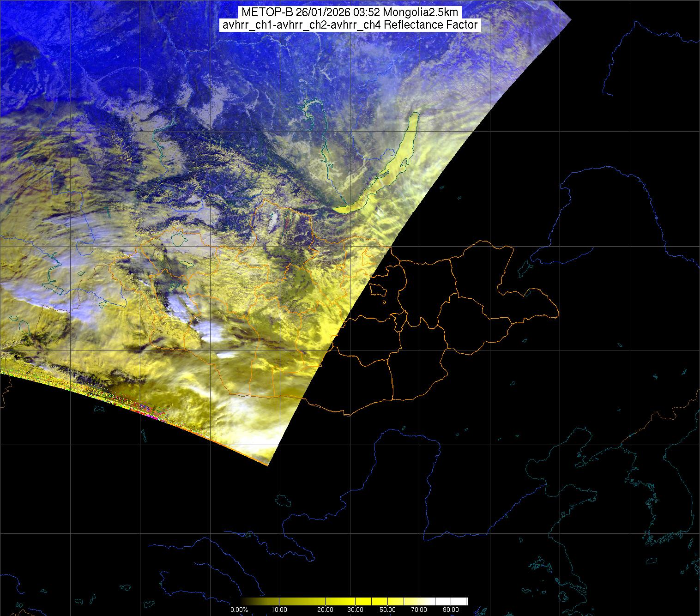Click the 10.00 tick label on color scale
Viewport: 700px width, 616px height.
point(279,610)
